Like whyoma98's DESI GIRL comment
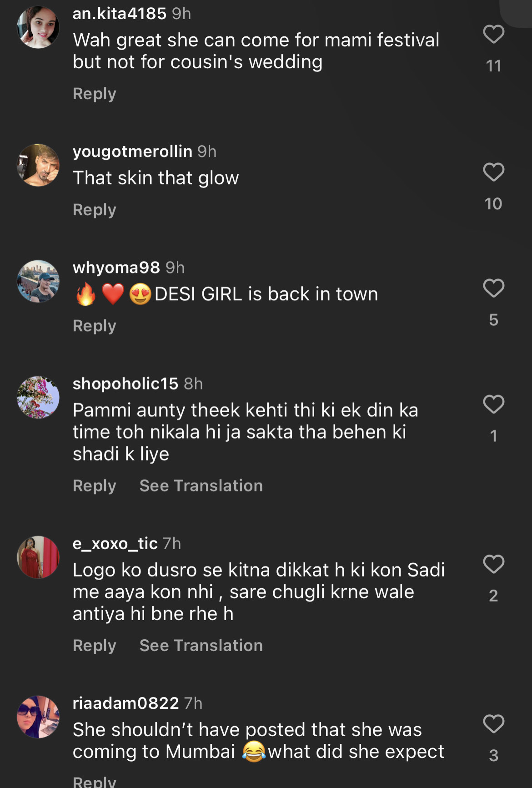This screenshot has width=532, height=788. click(493, 288)
